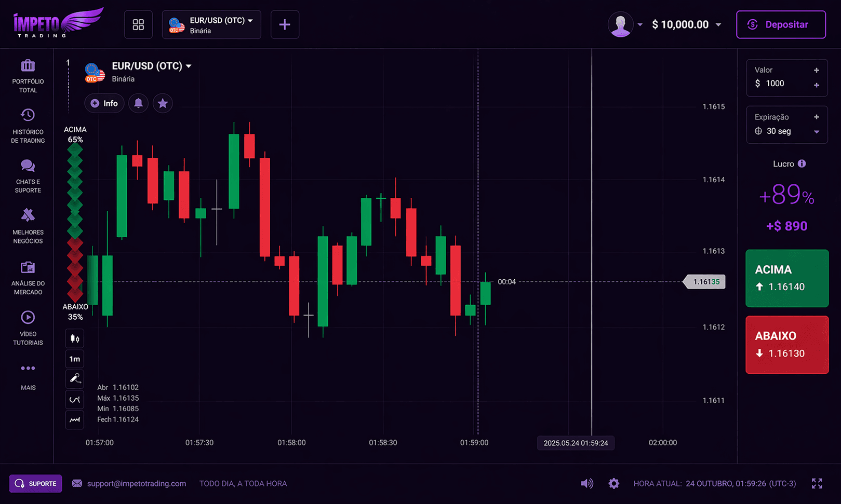Click the green ACIMA trade button
This screenshot has height=504, width=841.
point(786,278)
